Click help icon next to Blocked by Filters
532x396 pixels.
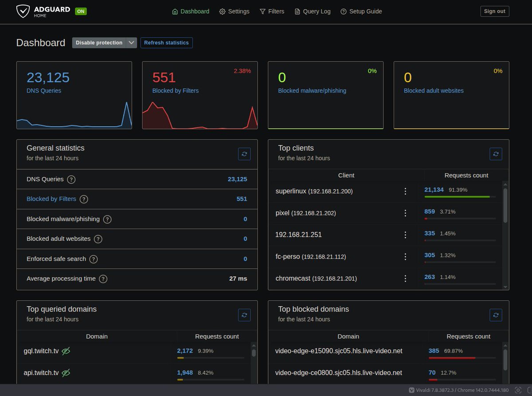84,199
